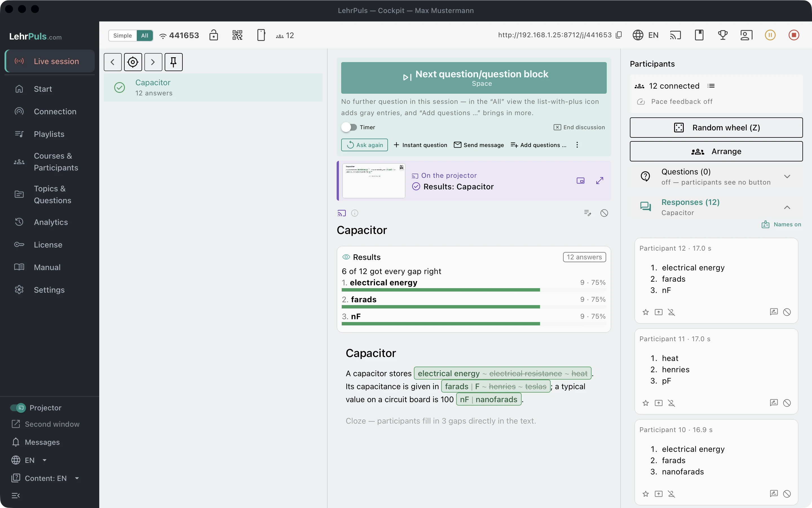Switch view mode to Simple

[122, 36]
